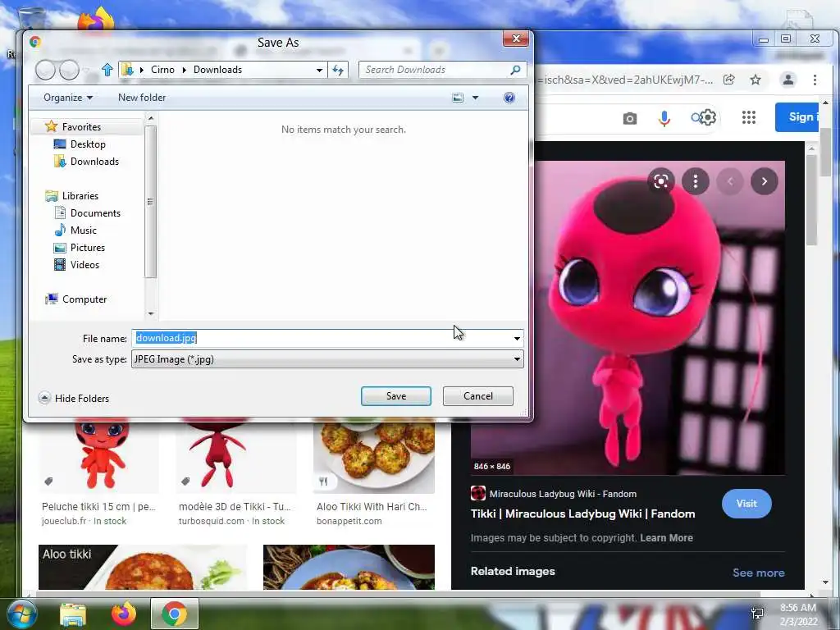Launch Firefox from the taskbar

(x=124, y=614)
